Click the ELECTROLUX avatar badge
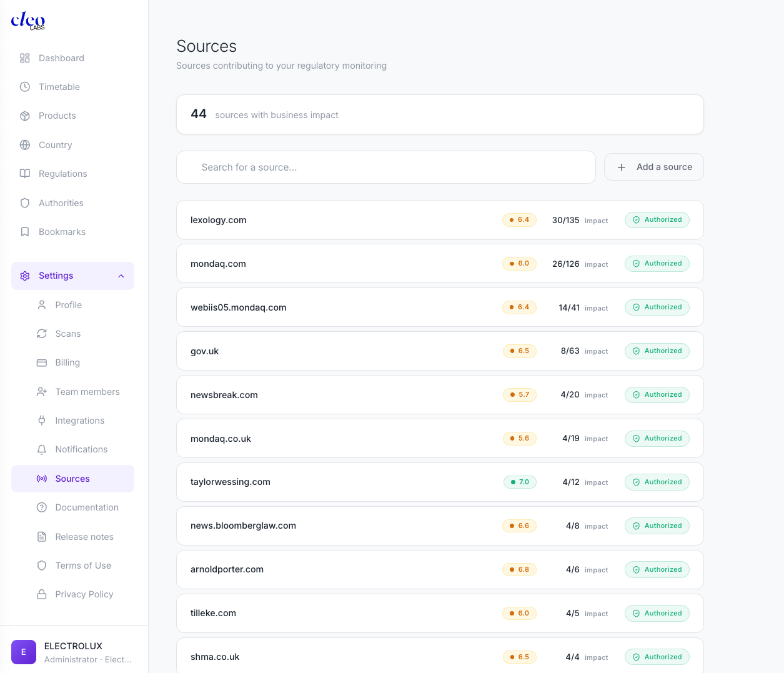Viewport: 784px width, 673px height. click(24, 652)
